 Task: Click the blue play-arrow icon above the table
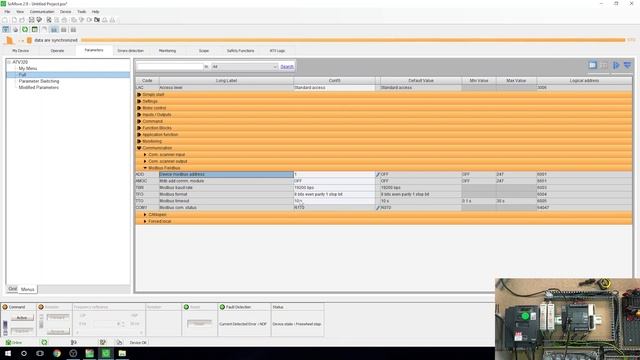pyautogui.click(x=616, y=65)
